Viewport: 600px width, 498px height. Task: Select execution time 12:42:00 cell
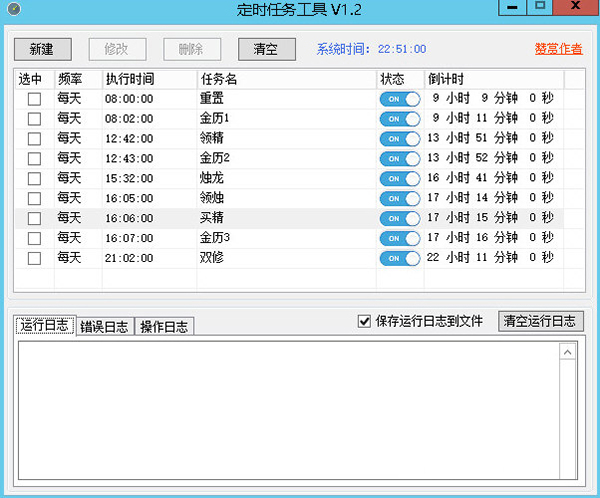point(129,139)
